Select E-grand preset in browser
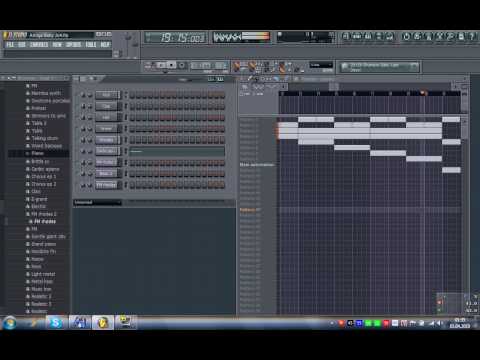 (39, 199)
